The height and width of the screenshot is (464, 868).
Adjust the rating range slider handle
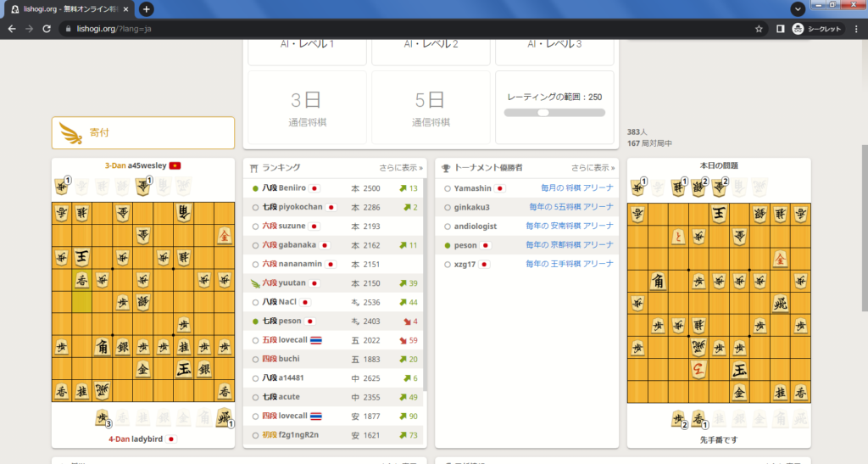tap(543, 113)
